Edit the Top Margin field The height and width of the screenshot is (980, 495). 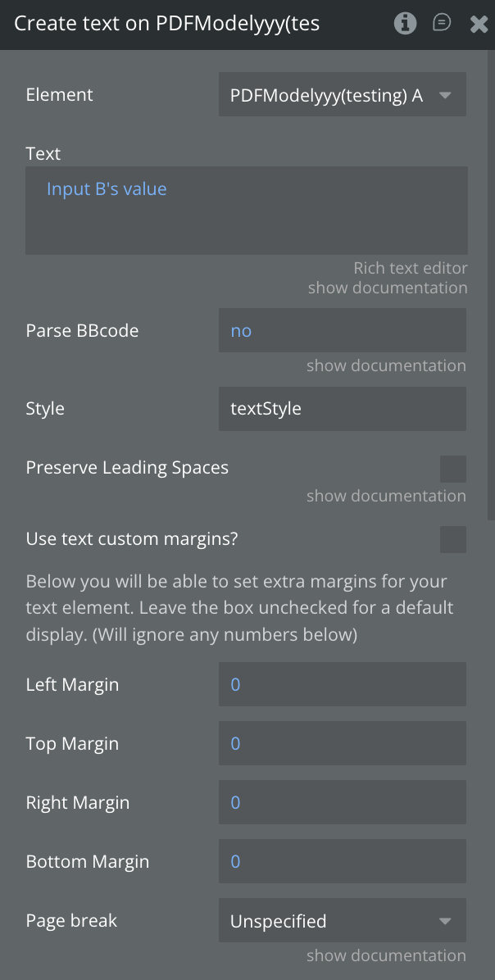coord(342,744)
